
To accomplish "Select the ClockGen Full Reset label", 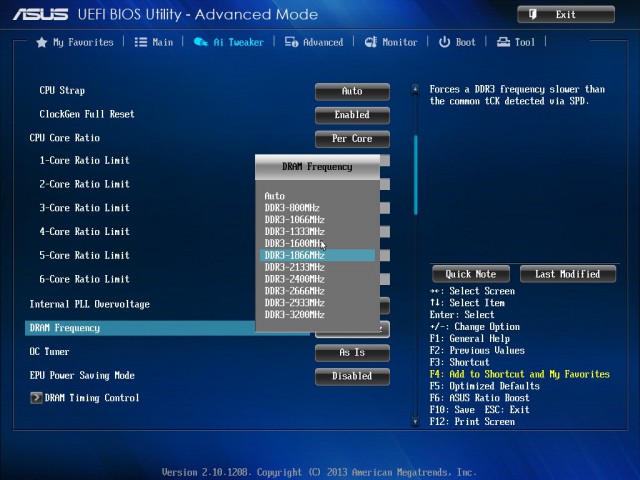I will pos(87,114).
